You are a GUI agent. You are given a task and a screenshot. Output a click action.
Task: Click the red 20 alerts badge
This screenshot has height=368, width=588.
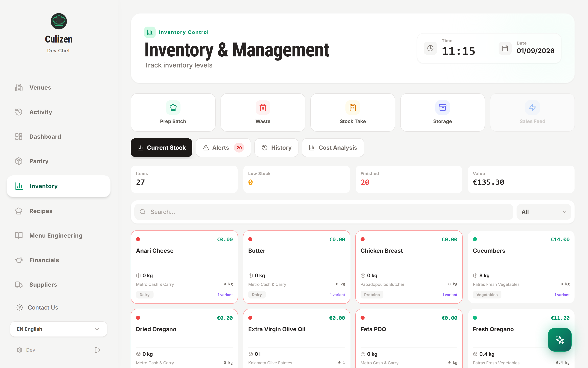point(239,148)
